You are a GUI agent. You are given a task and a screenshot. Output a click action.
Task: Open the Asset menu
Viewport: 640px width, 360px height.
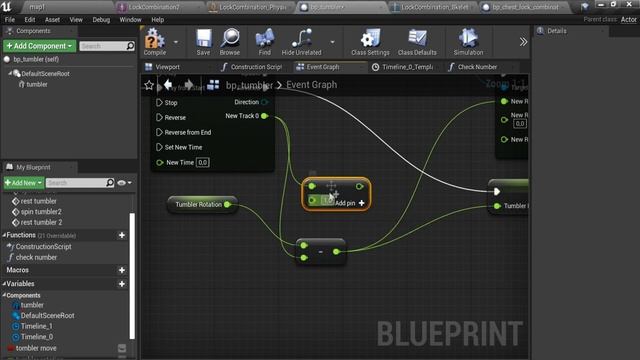[x=52, y=20]
